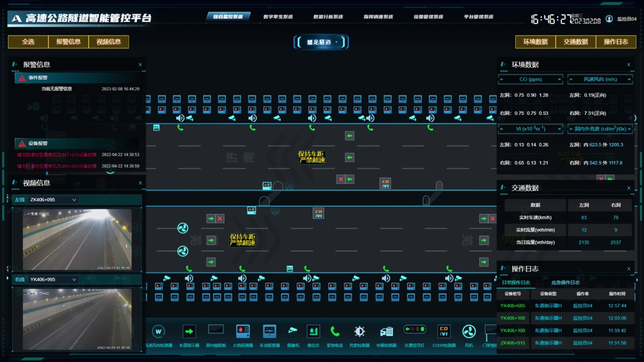
Task: Click the CO/VI检测器 legend icon
Action: (444, 332)
